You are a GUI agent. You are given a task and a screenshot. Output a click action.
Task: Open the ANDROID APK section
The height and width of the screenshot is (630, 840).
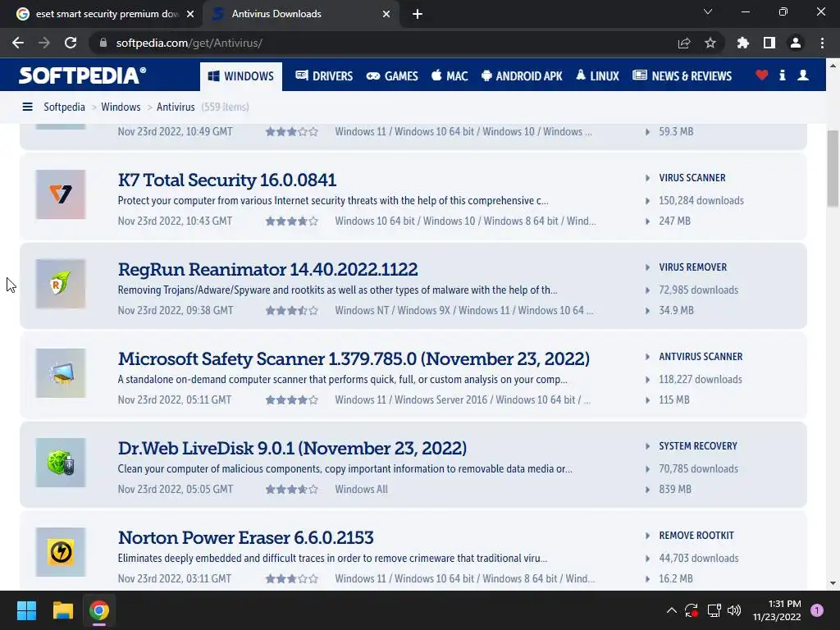[x=522, y=76]
